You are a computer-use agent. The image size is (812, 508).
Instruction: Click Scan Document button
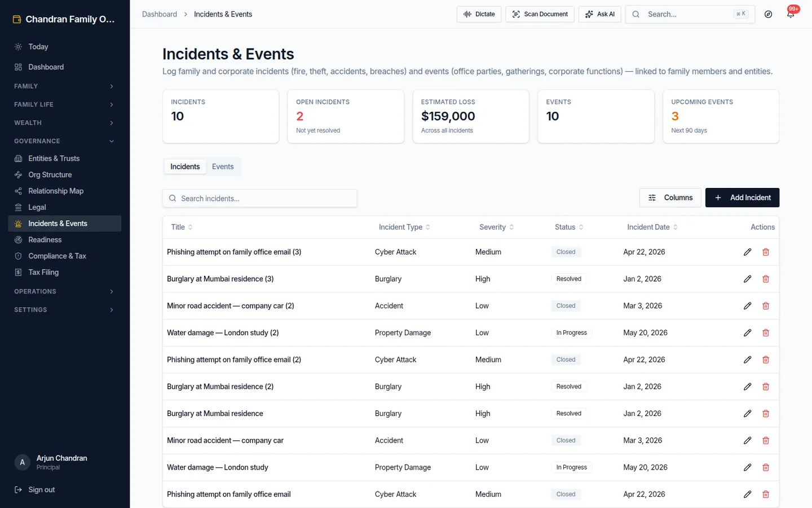[x=540, y=14]
